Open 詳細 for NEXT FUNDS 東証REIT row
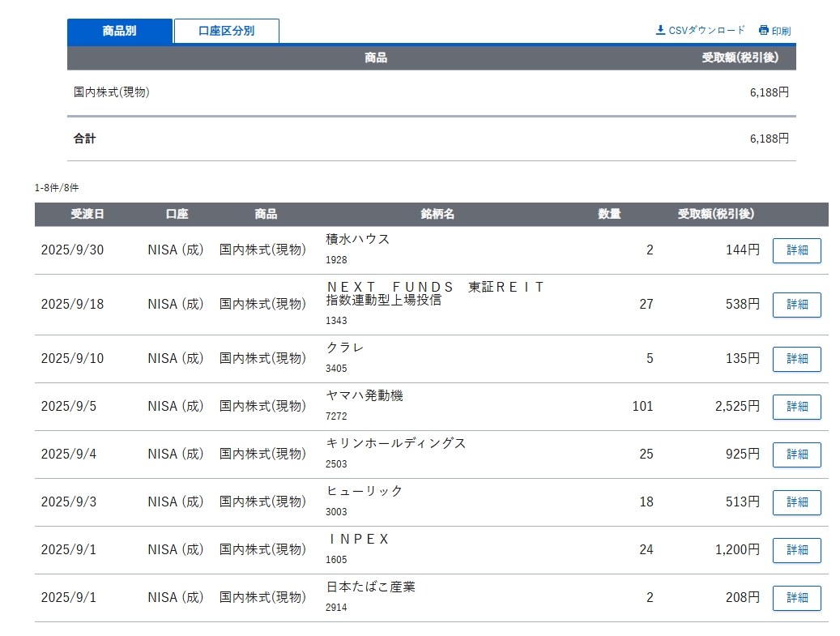This screenshot has width=840, height=636. pyautogui.click(x=796, y=305)
